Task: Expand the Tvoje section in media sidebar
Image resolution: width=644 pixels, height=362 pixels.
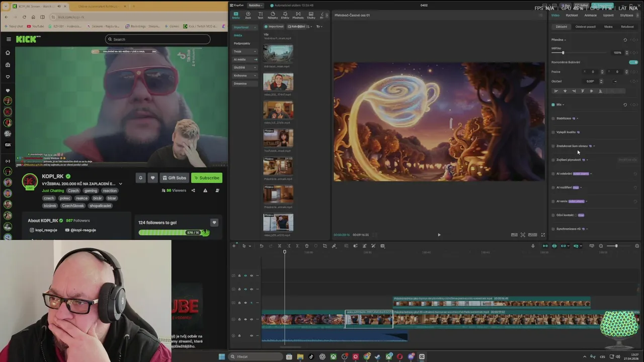Action: click(256, 51)
